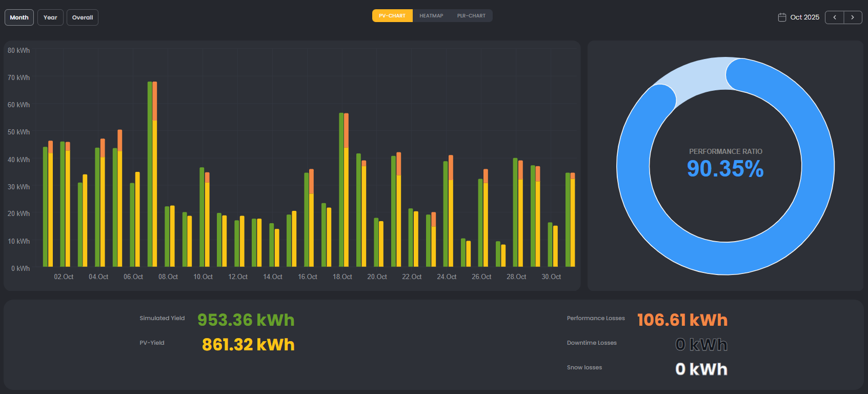Click the Simulated Yield 953.36 kWh value
The height and width of the screenshot is (394, 868).
click(246, 320)
